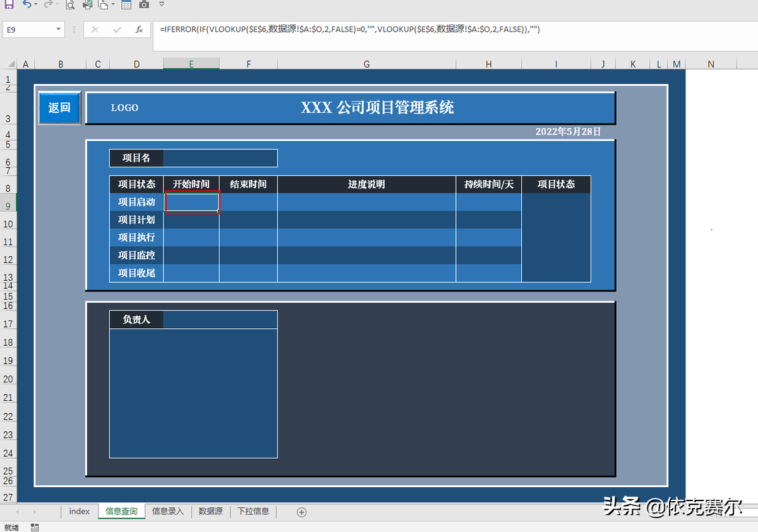Click the next sheet navigation arrow
The width and height of the screenshot is (758, 532).
(x=34, y=512)
